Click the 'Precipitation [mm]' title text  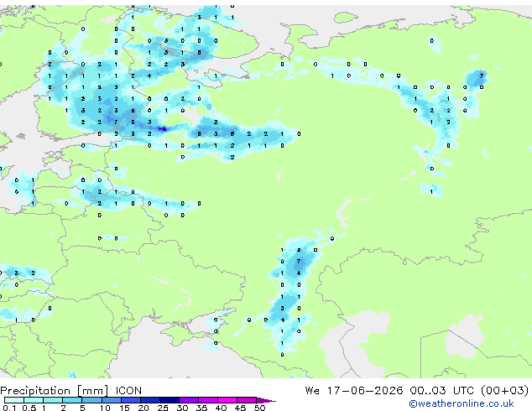point(55,391)
